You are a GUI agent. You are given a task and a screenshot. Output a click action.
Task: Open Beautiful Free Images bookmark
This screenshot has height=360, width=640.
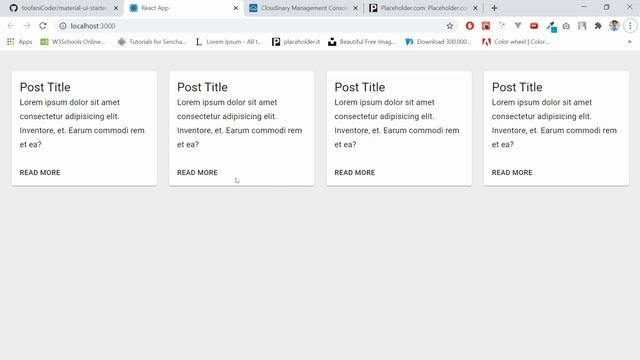tap(362, 42)
